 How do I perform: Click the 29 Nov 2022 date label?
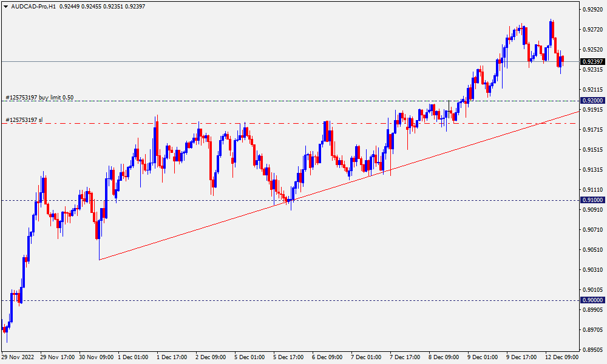click(x=18, y=357)
